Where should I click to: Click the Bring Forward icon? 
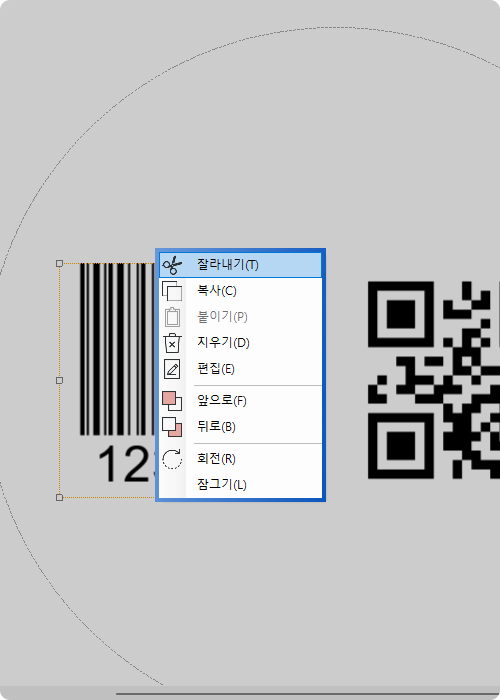(x=172, y=401)
